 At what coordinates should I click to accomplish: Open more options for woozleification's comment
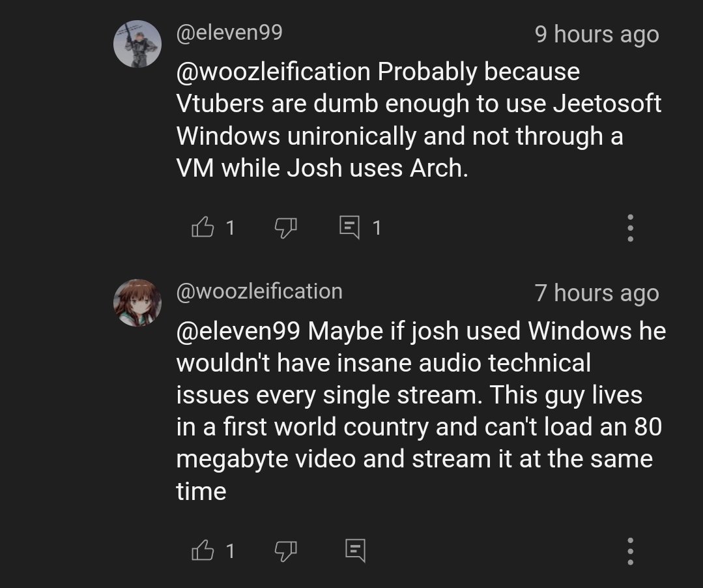[x=629, y=551]
